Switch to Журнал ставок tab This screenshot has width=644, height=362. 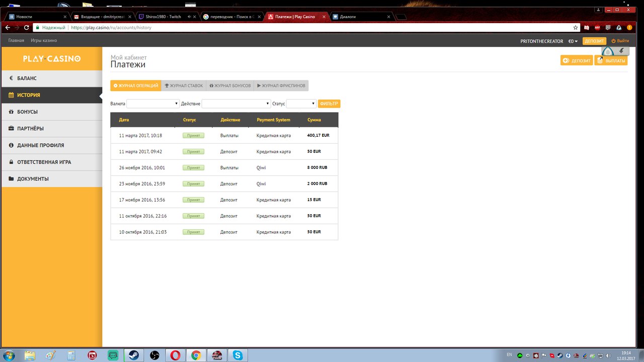coord(184,85)
